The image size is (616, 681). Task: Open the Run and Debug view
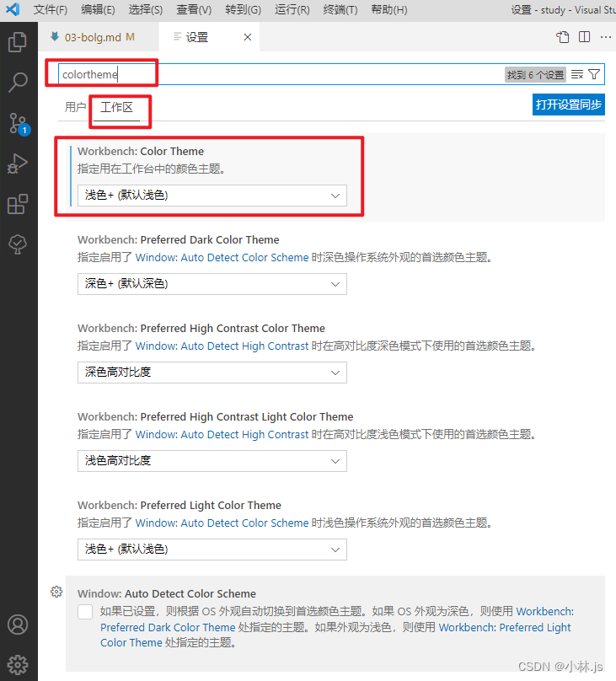[x=18, y=164]
